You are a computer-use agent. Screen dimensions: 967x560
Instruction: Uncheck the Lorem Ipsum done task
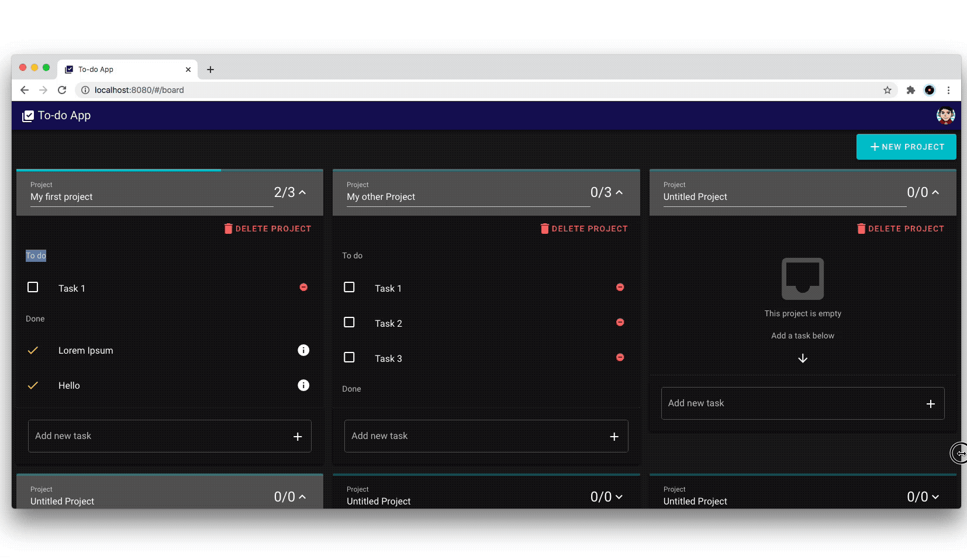coord(33,350)
